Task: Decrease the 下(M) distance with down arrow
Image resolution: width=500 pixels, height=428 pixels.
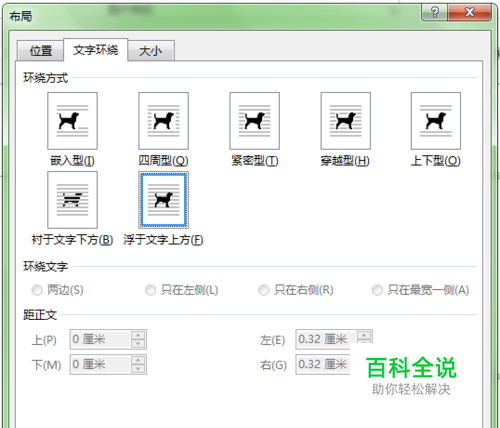Action: coord(138,369)
